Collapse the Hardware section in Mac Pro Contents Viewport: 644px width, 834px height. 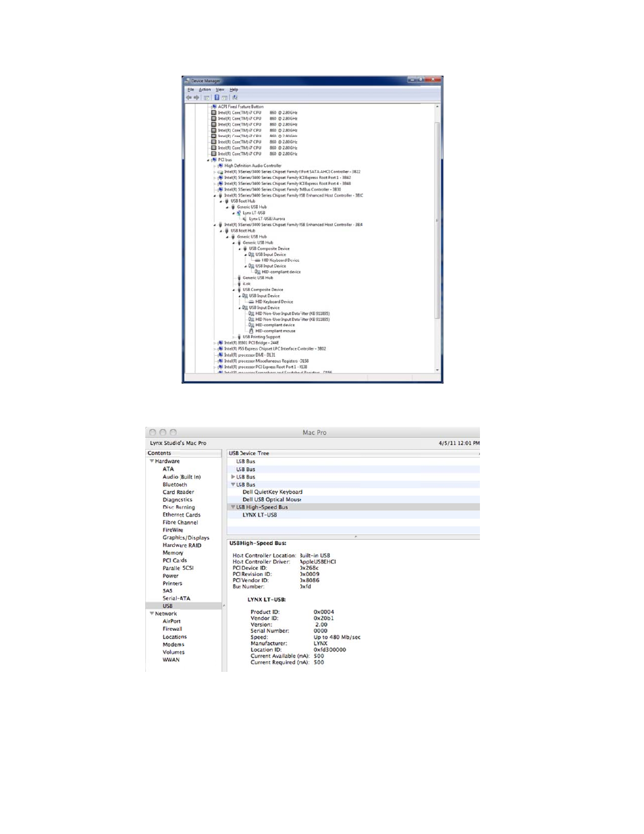point(152,461)
